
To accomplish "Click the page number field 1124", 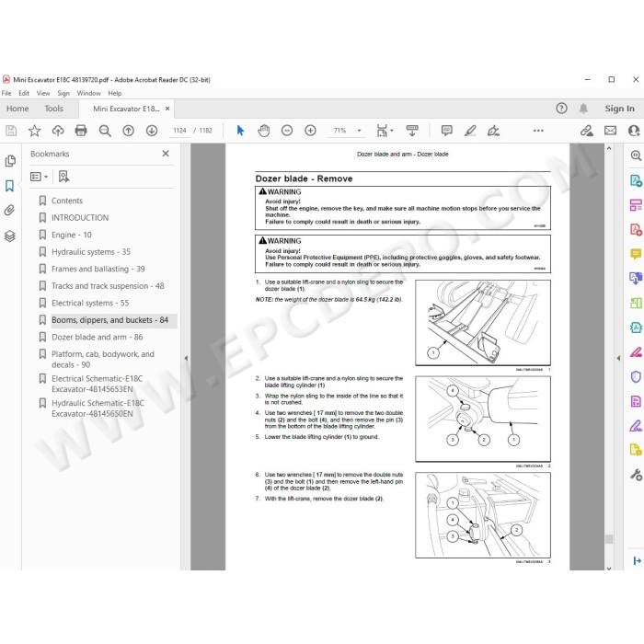I will click(x=179, y=131).
